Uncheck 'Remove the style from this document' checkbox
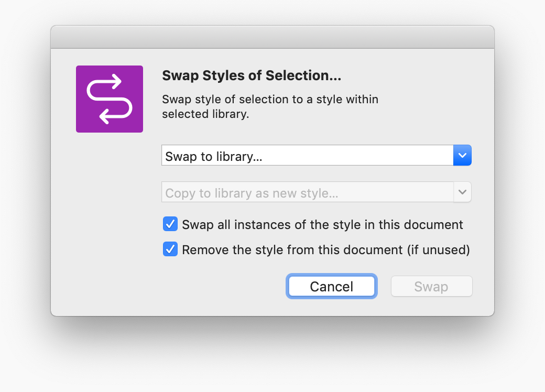Viewport: 545px width, 392px height. pos(170,249)
